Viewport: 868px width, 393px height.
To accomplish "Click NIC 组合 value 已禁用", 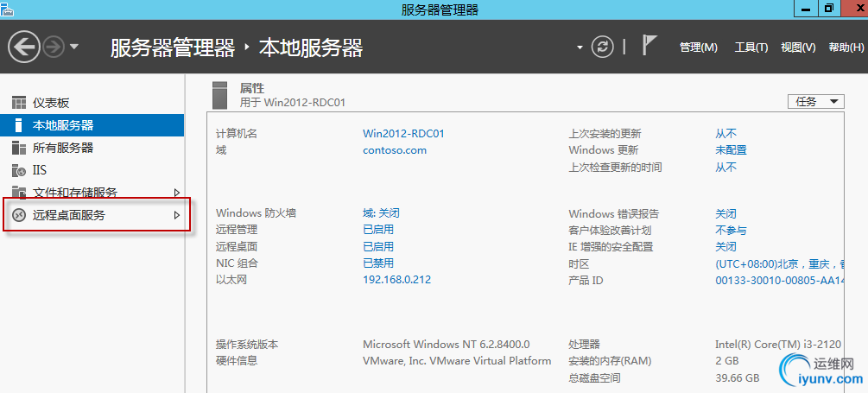I will coord(378,263).
